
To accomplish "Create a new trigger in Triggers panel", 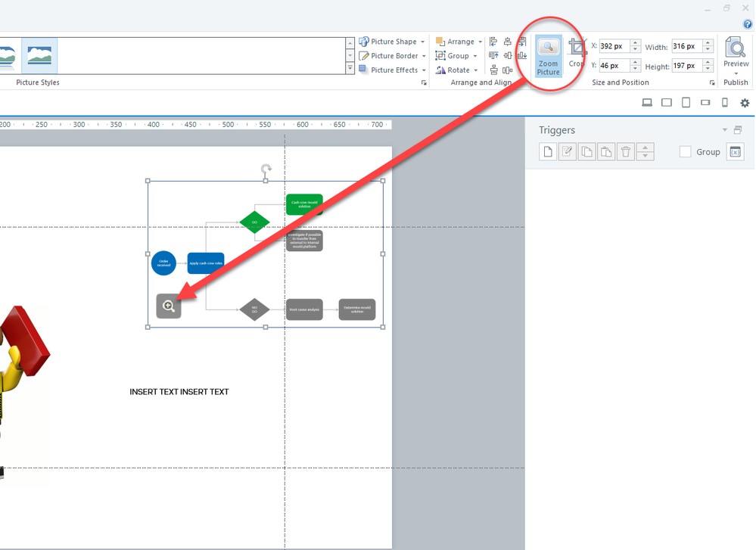I will click(548, 152).
